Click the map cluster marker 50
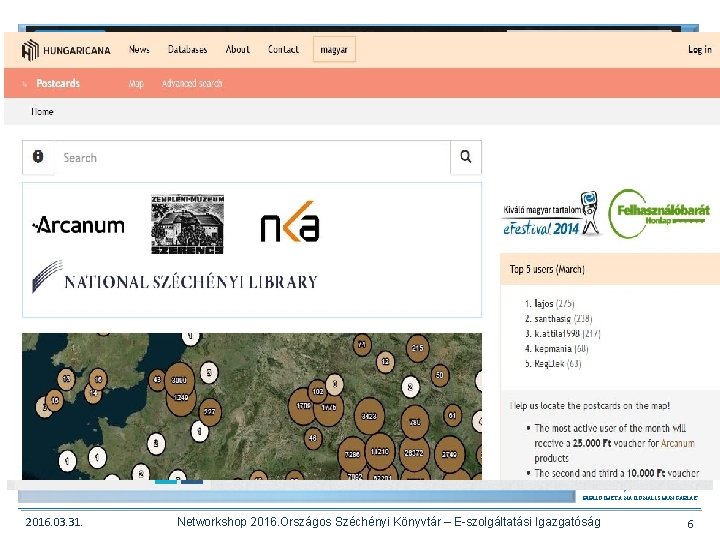Viewport: 720px width, 540px height. (x=439, y=375)
